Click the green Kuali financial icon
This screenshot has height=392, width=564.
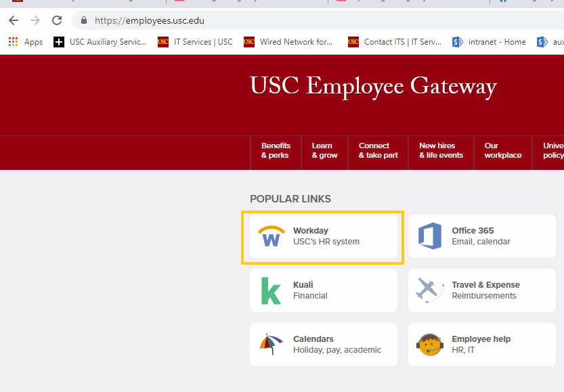(270, 290)
